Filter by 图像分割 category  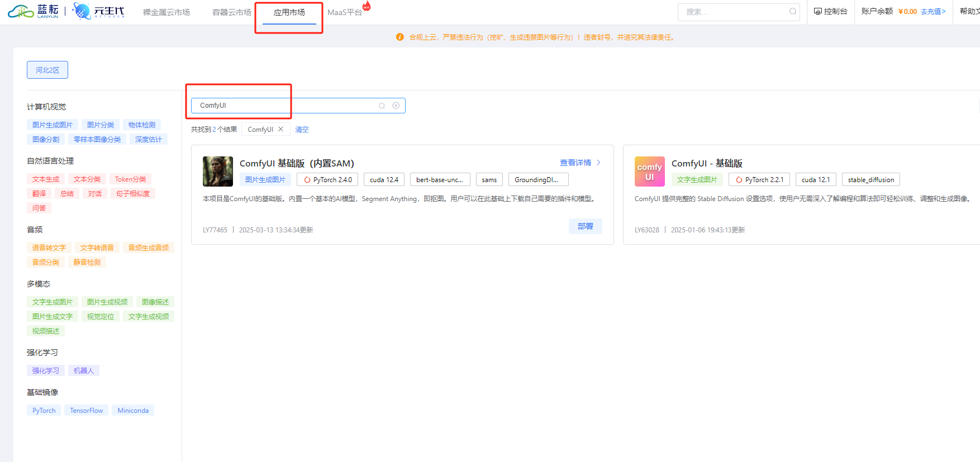[46, 140]
